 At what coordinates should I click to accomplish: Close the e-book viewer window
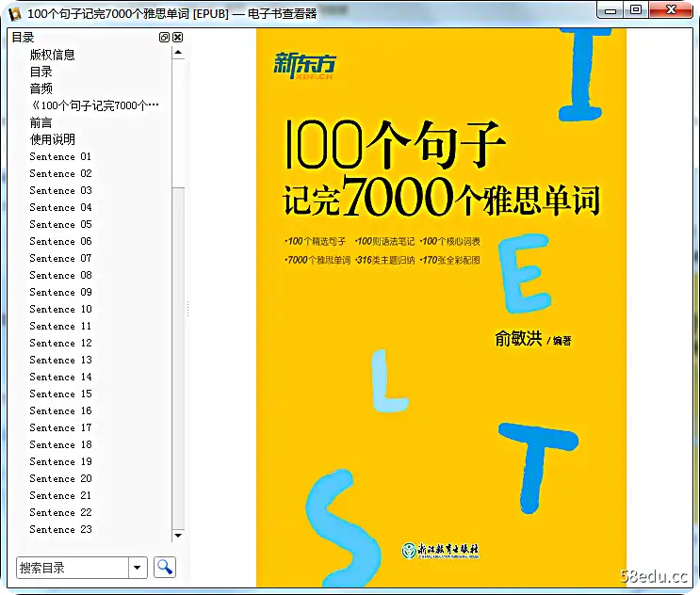tap(671, 10)
